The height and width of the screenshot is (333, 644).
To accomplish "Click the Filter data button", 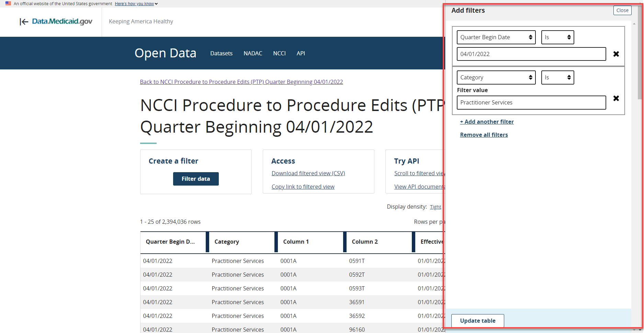I will pyautogui.click(x=196, y=179).
